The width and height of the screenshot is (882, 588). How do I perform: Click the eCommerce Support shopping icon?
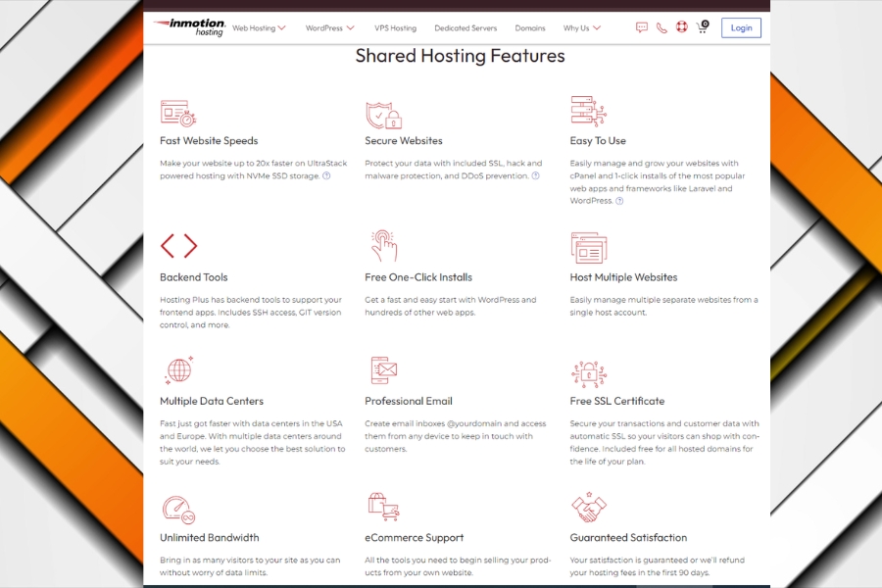pos(383,507)
